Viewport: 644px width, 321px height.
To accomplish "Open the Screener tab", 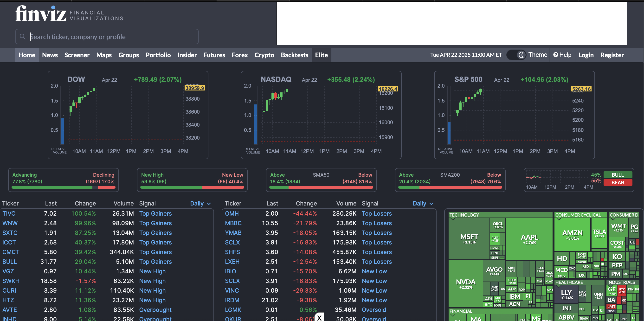I will click(x=77, y=55).
